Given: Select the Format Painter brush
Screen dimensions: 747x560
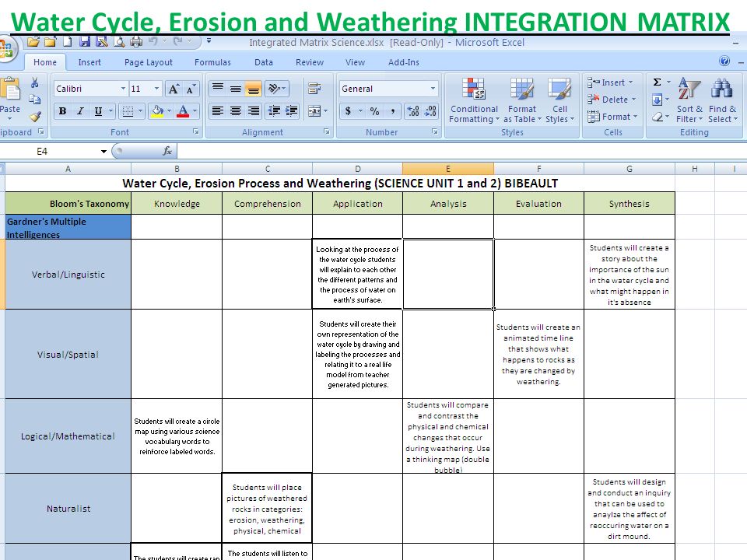Looking at the screenshot, I should [35, 116].
